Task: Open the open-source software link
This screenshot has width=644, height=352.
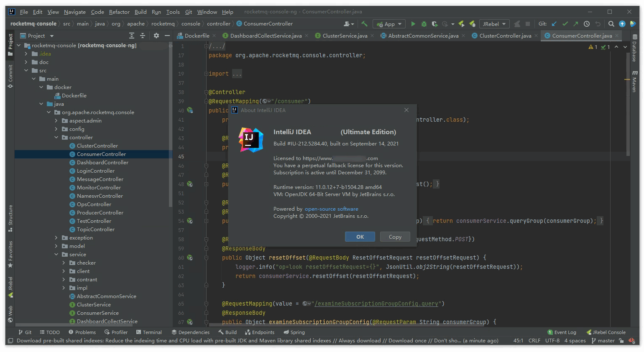Action: point(332,209)
